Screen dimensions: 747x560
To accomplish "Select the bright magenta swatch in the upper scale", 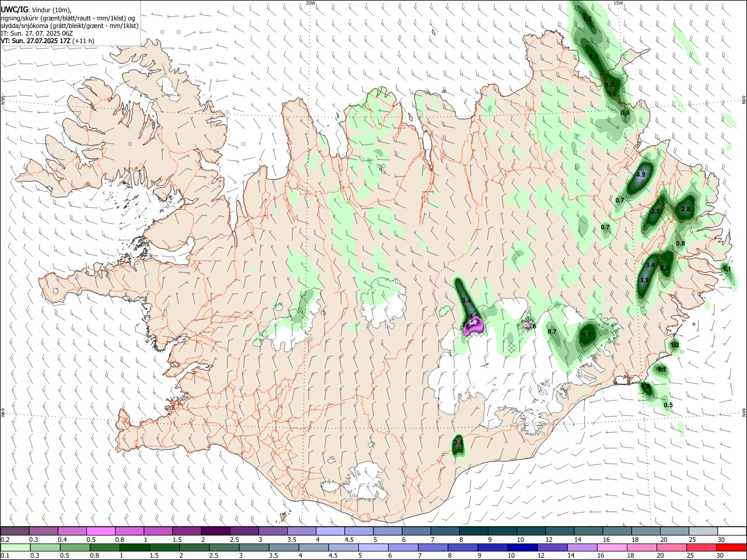I will click(x=101, y=531).
